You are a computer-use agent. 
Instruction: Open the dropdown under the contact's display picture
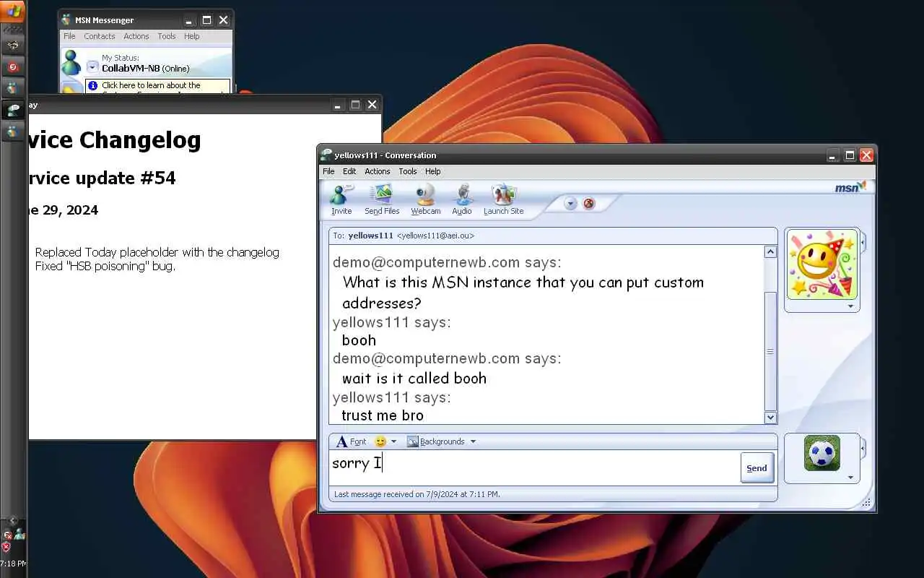click(x=850, y=306)
